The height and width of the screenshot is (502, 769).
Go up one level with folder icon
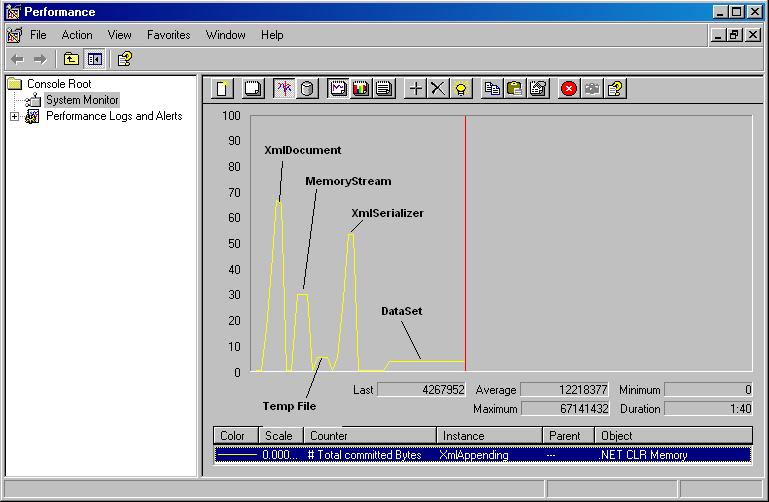coord(71,59)
